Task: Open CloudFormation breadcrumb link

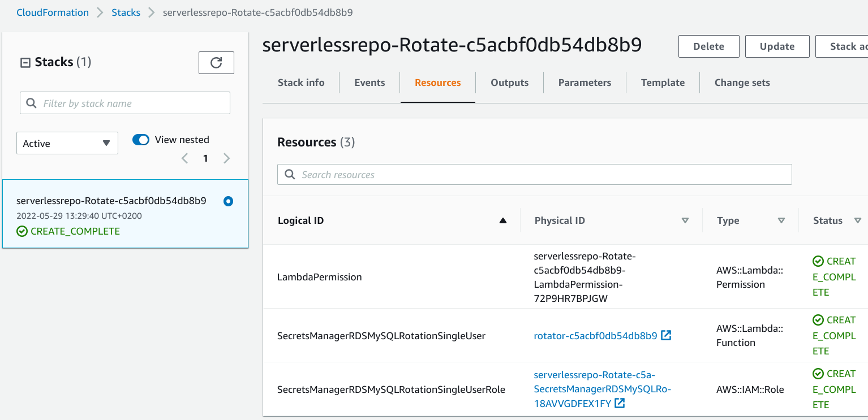Action: 53,12
